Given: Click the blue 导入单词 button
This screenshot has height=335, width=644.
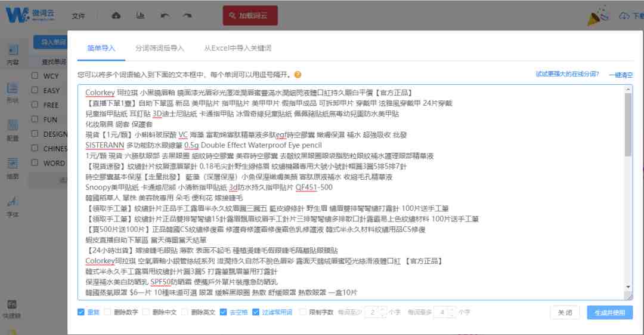Looking at the screenshot, I should click(x=51, y=42).
